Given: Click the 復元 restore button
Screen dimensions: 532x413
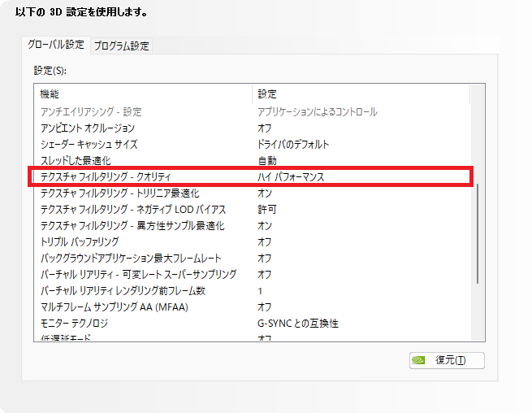Looking at the screenshot, I should (447, 360).
